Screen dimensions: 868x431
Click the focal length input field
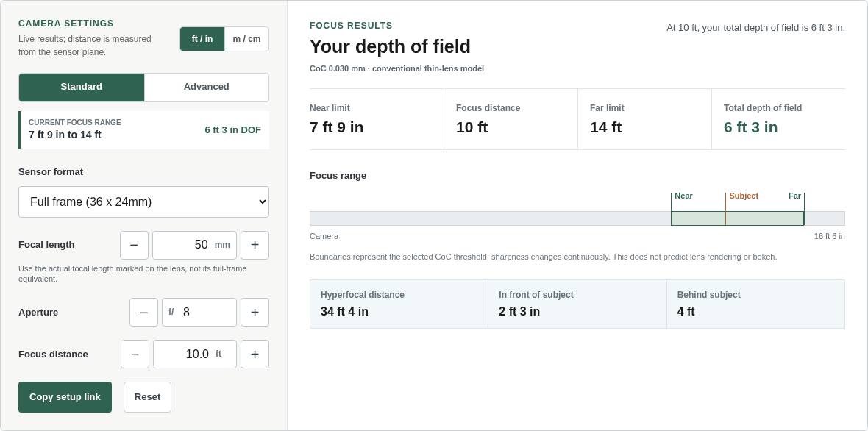pos(194,245)
